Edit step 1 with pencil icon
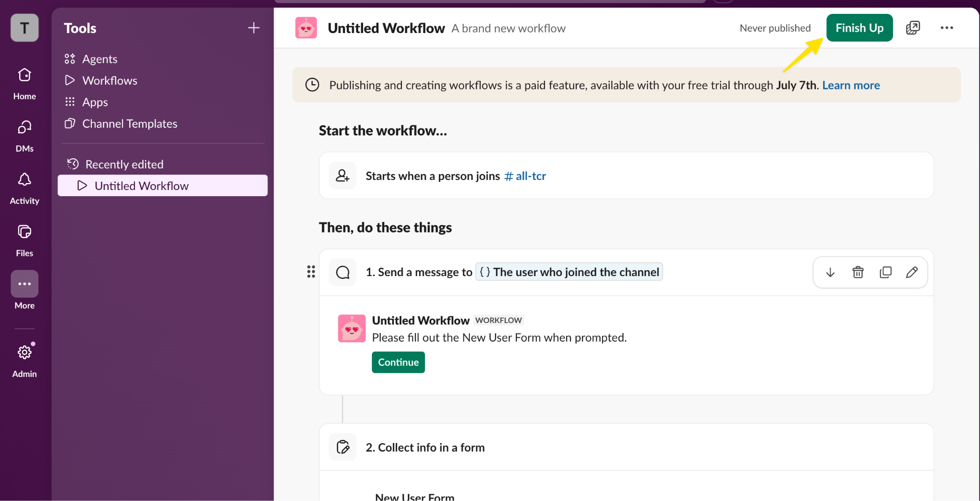The image size is (980, 501). [x=912, y=272]
